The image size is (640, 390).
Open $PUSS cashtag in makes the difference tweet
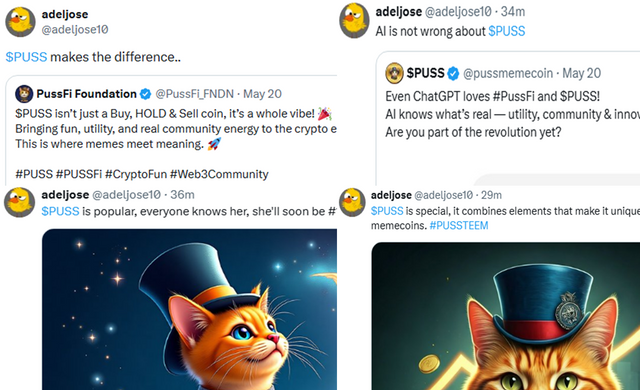[x=26, y=57]
